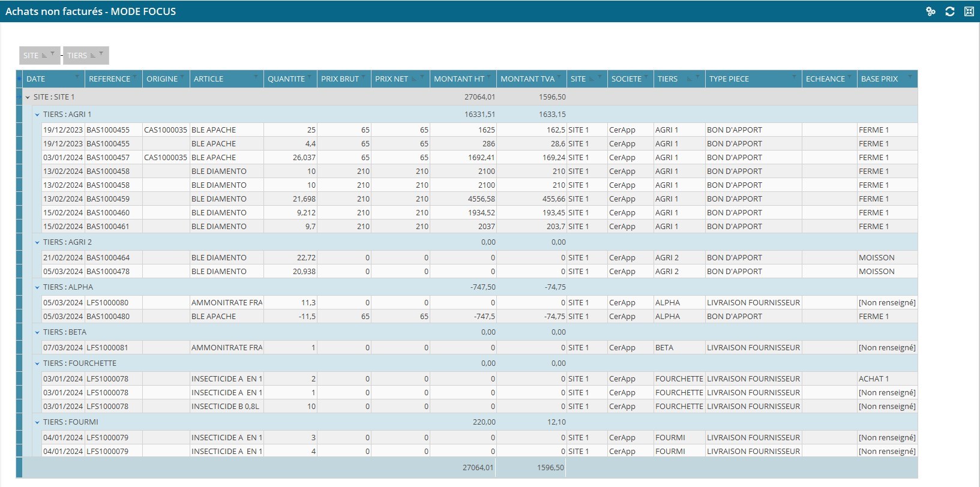This screenshot has height=487, width=980.
Task: Select the INSECTICIDE B 0,8L row
Action: [225, 407]
